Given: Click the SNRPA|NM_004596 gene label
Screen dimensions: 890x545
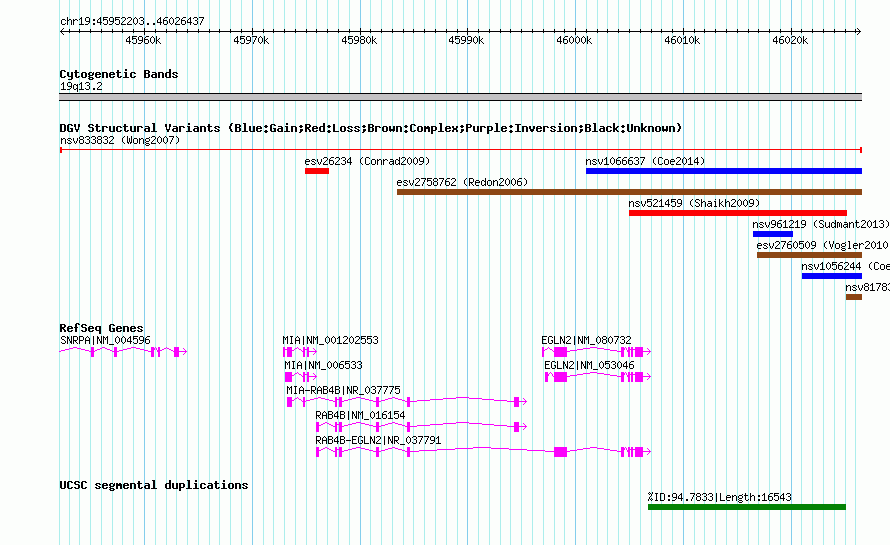Looking at the screenshot, I should click(x=105, y=340).
